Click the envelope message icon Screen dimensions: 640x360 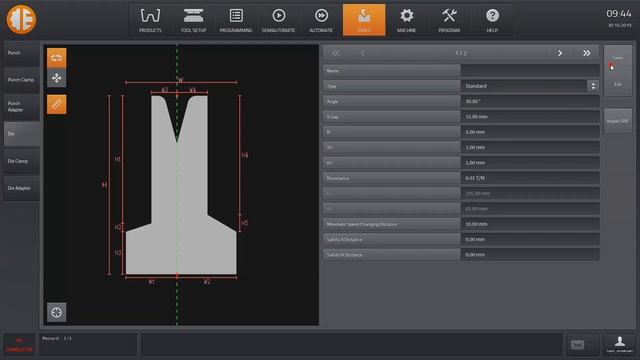coord(578,345)
